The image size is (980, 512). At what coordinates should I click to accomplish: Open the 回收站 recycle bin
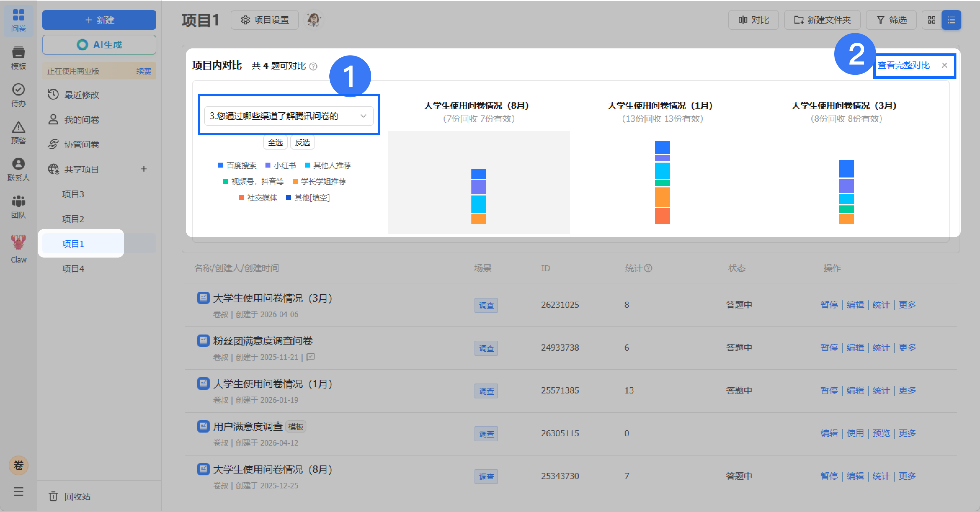70,496
